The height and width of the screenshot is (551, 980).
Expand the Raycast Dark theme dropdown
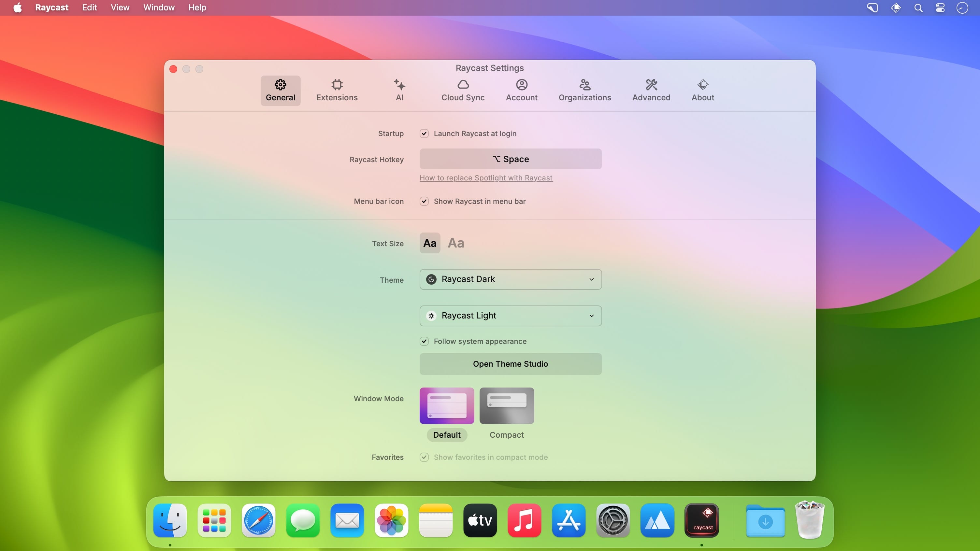(x=510, y=279)
